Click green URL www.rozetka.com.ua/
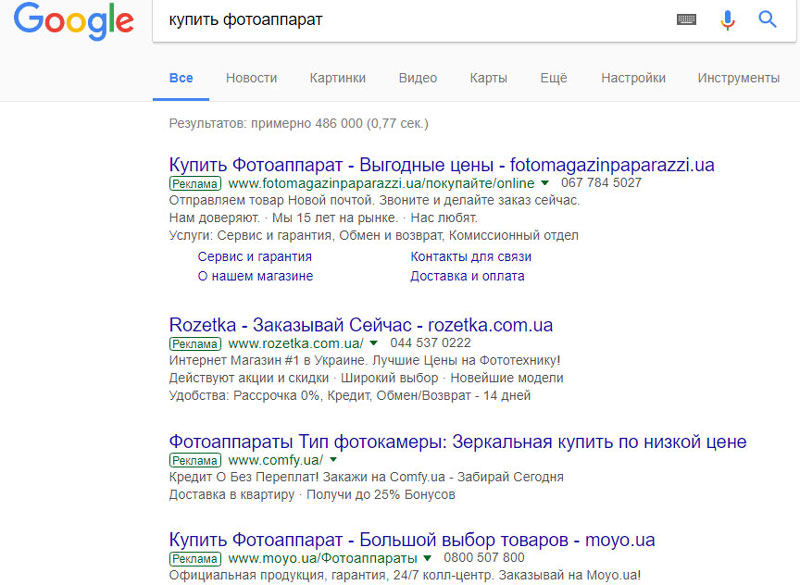800x585 pixels. (x=296, y=343)
